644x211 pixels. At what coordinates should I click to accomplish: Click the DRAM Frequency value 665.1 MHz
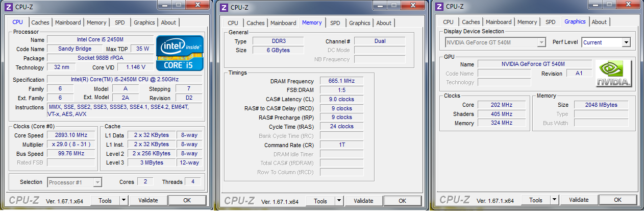[342, 81]
